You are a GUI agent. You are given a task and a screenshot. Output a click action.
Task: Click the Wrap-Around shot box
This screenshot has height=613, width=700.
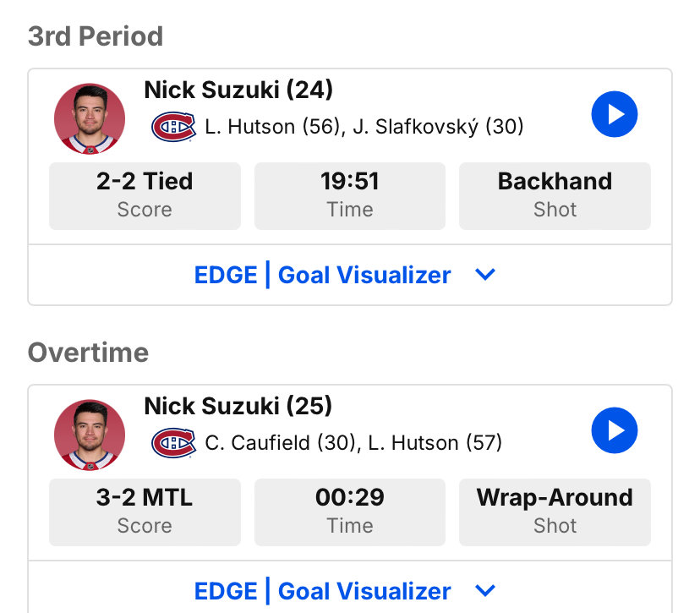point(555,512)
